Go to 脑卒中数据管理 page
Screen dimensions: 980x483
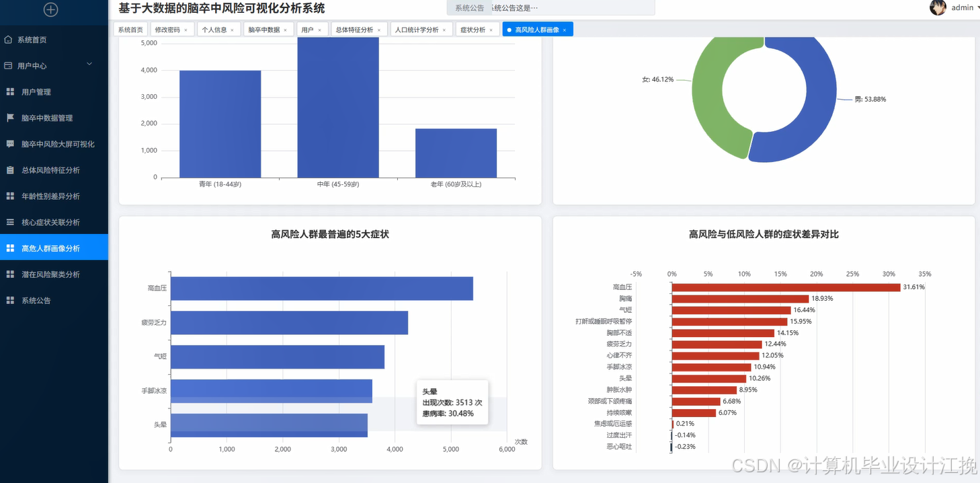54,118
